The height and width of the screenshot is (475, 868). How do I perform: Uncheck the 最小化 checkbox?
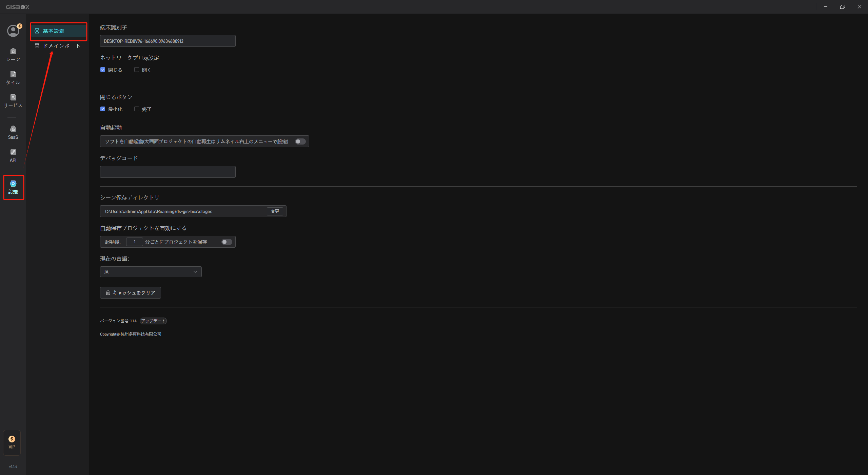[x=103, y=109]
